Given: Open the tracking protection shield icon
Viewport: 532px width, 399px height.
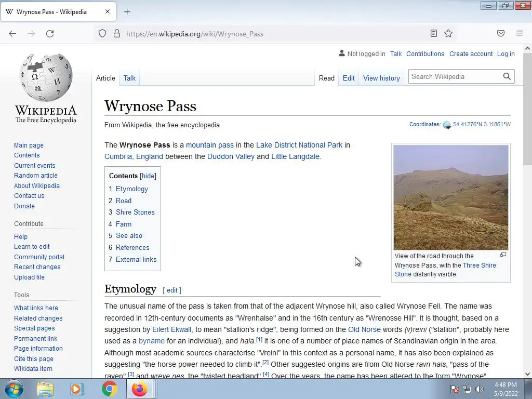Looking at the screenshot, I should pos(102,34).
